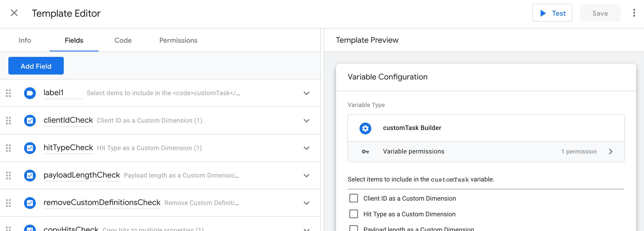Grab the drag handle for hitTypeCheck field

coord(8,148)
